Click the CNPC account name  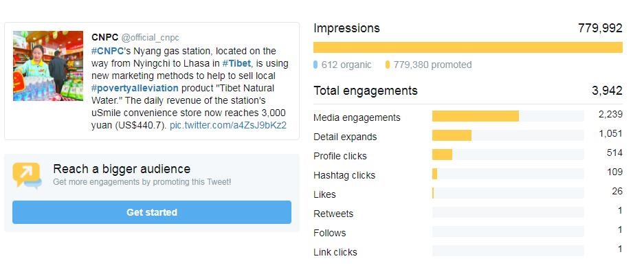[x=104, y=38]
